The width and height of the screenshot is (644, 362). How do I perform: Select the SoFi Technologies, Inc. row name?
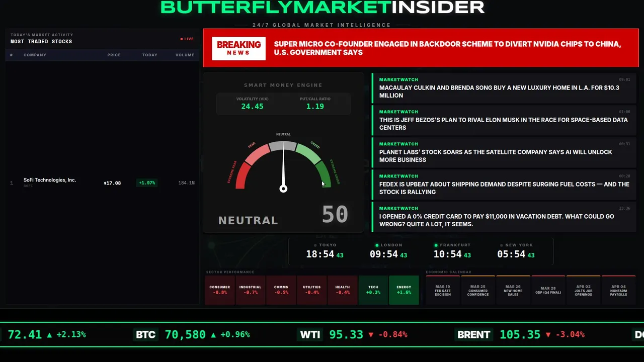[50, 180]
